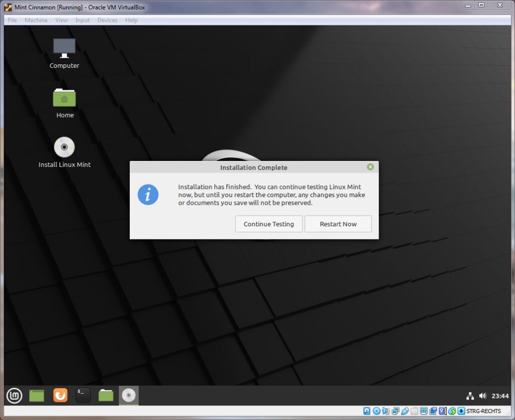Click the STRG-RECHTS host key label
Image resolution: width=515 pixels, height=420 pixels.
tap(483, 411)
